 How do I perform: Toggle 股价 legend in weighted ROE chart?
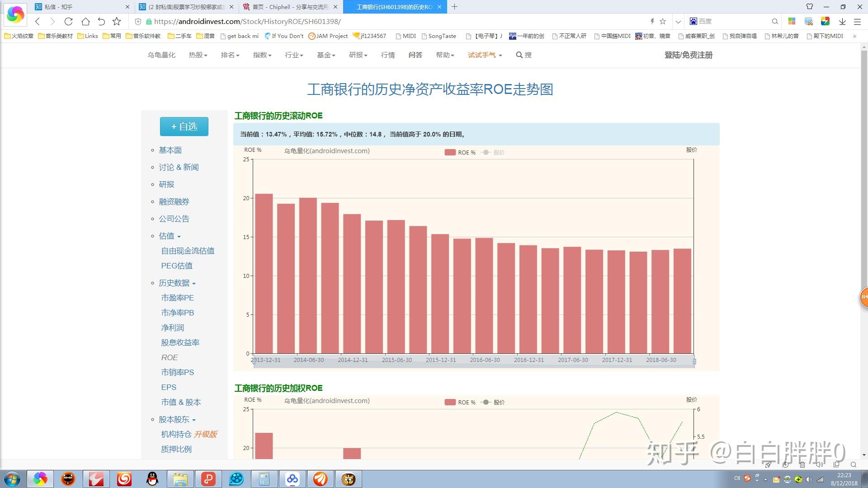(x=492, y=402)
